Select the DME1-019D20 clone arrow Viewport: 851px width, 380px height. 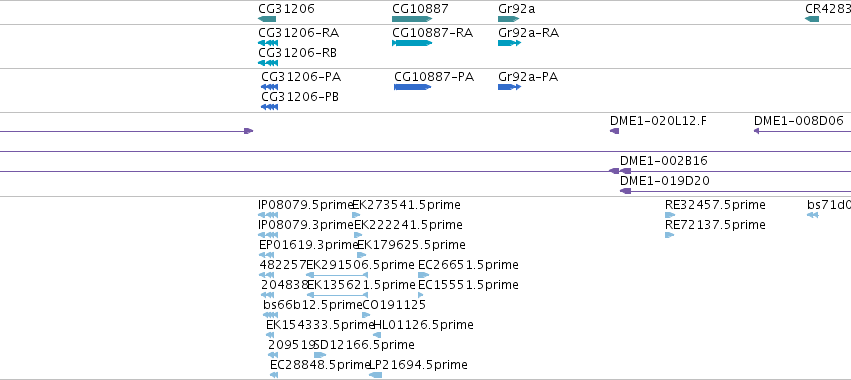pyautogui.click(x=735, y=191)
